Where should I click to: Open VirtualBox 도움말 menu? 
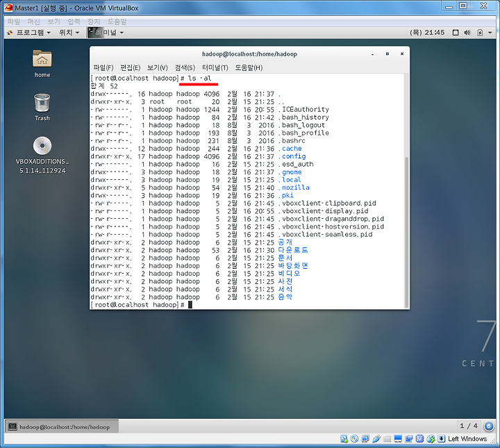(117, 22)
